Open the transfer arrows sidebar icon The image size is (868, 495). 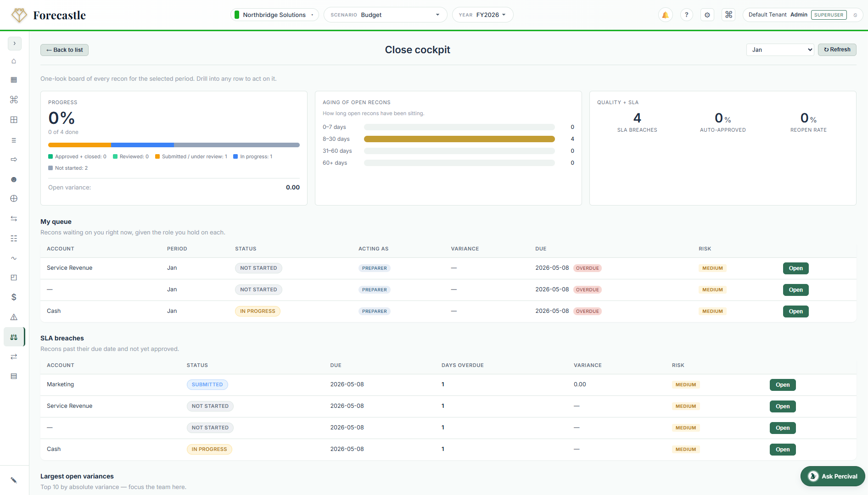click(14, 356)
